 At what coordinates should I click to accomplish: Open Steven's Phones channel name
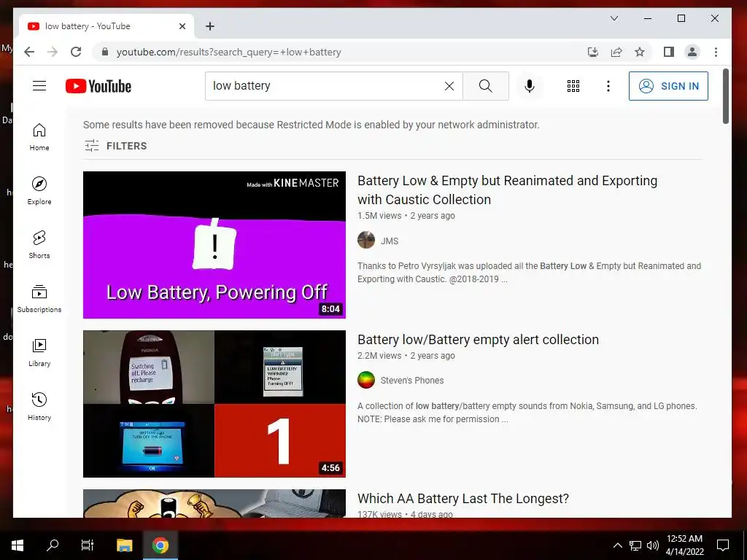tap(412, 381)
